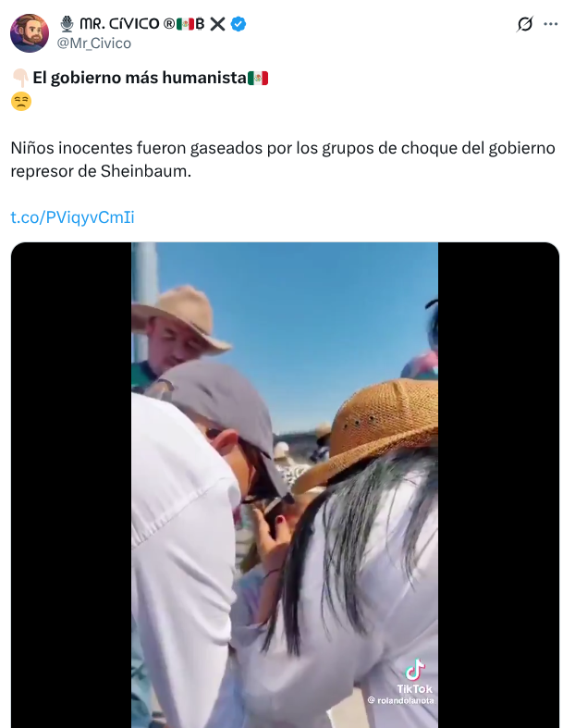Click the Mexican flag after 'humanista'
This screenshot has width=575, height=728.
[x=258, y=78]
